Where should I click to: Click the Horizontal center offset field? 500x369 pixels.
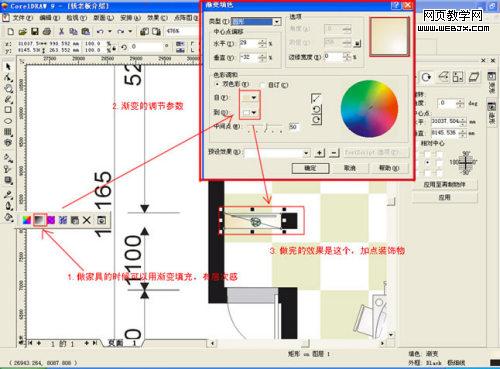[250, 43]
